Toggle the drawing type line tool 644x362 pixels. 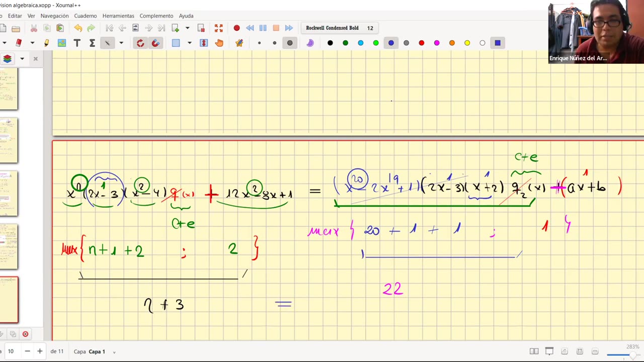pos(107,43)
